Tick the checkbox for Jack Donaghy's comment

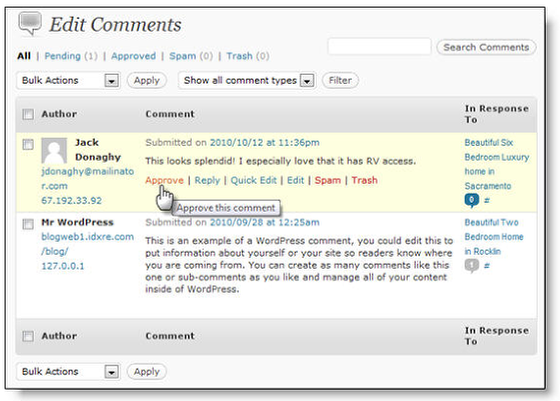click(x=28, y=144)
